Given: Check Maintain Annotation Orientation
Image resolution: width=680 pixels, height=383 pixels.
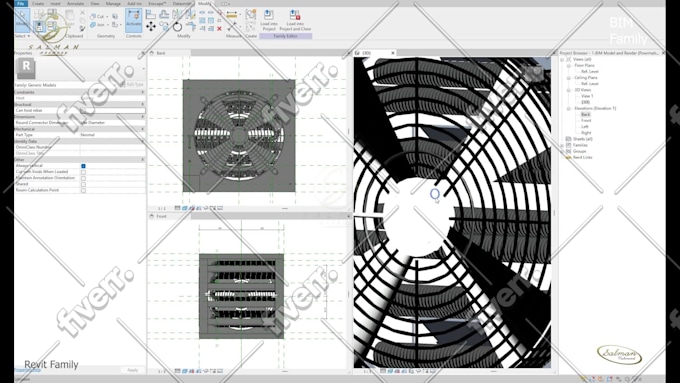Looking at the screenshot, I should [x=83, y=178].
